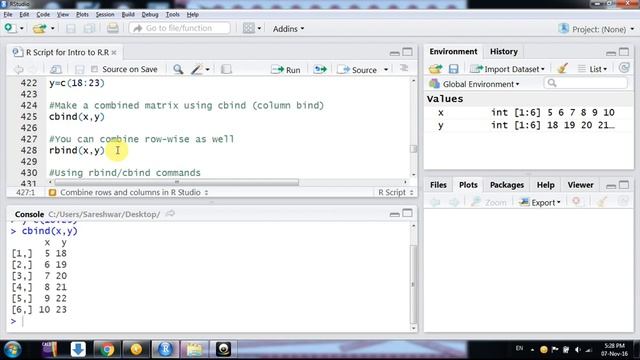
Task: Open the Project: (None) menu
Action: (x=596, y=29)
